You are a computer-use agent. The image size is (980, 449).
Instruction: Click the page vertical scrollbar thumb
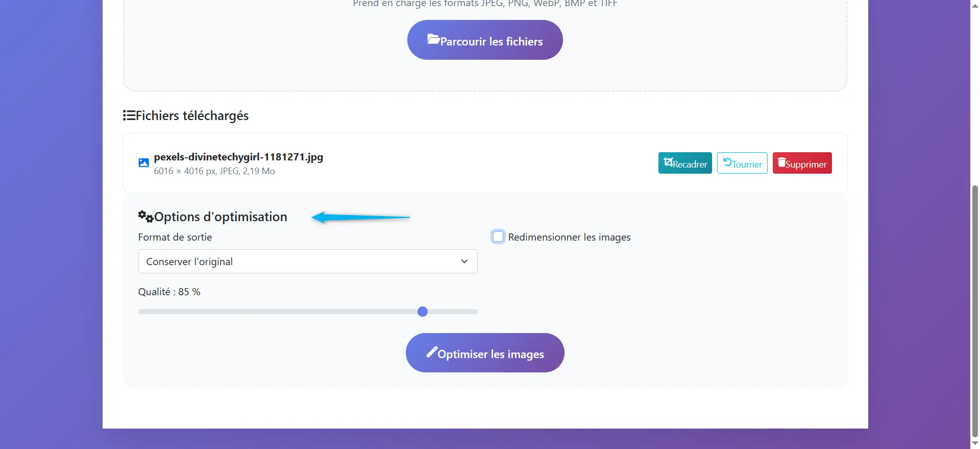[x=975, y=312]
